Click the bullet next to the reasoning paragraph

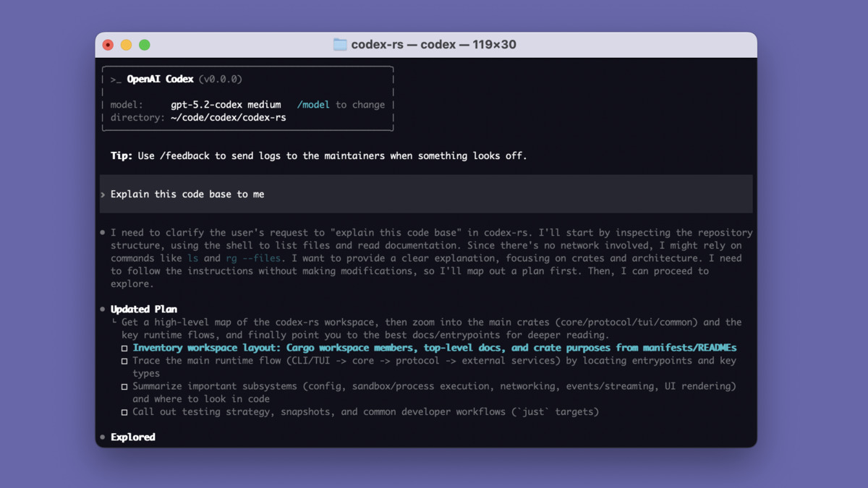(x=103, y=232)
